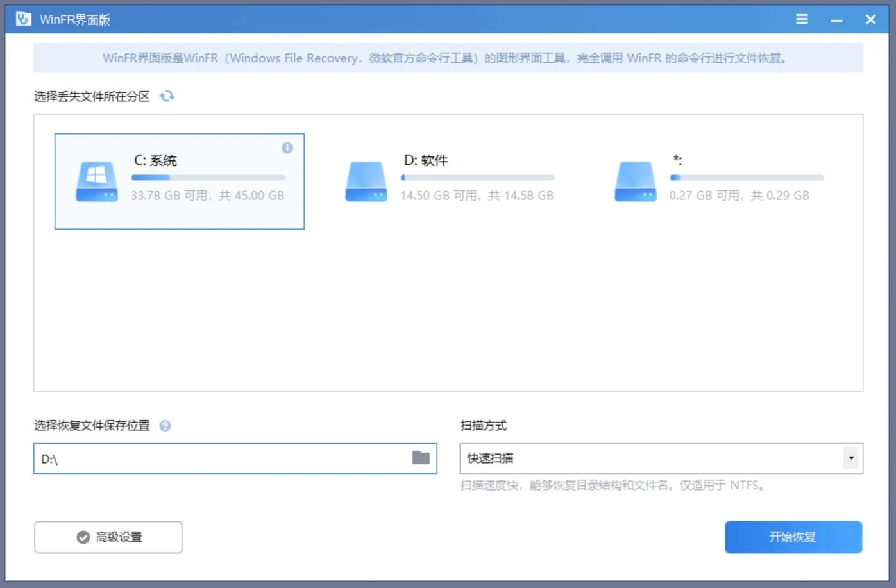Expand the scan mode combo box arrow
Image resolution: width=896 pixels, height=588 pixels.
click(x=850, y=458)
